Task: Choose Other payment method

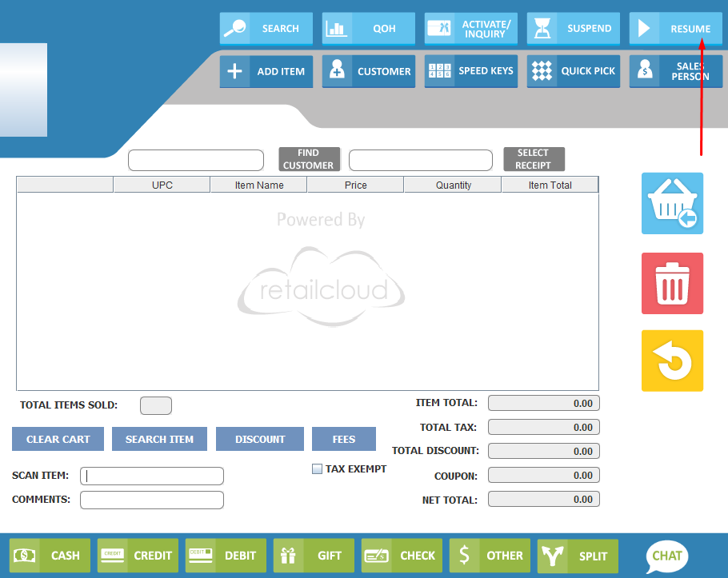Action: pyautogui.click(x=490, y=556)
